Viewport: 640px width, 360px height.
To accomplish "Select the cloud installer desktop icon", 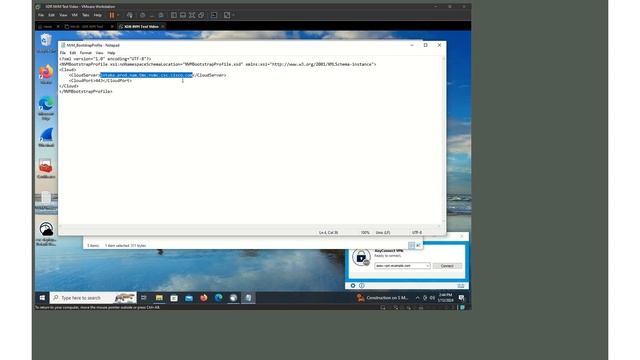I will click(x=46, y=233).
